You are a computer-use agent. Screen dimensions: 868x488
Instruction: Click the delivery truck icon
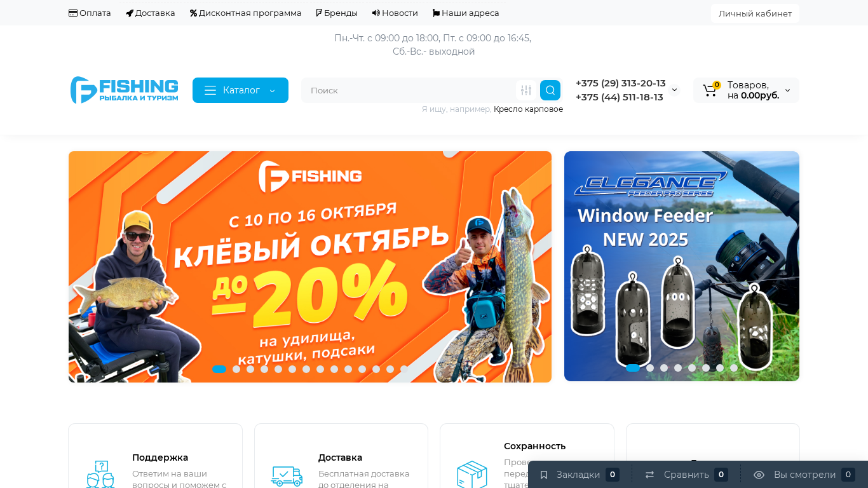(287, 475)
